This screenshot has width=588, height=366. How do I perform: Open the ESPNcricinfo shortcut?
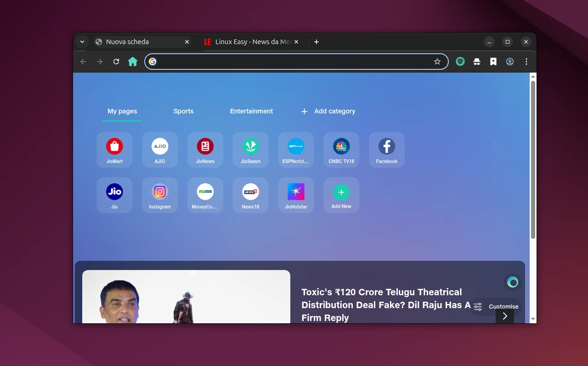[296, 150]
